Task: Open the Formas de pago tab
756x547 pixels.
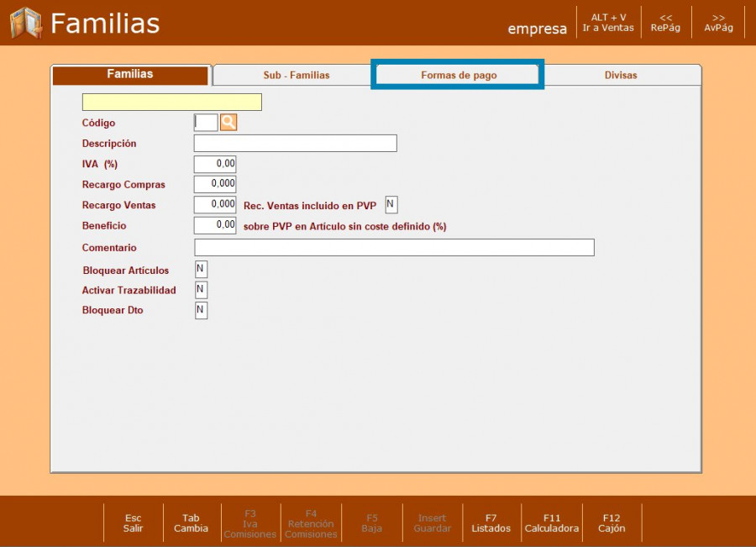Action: point(459,75)
